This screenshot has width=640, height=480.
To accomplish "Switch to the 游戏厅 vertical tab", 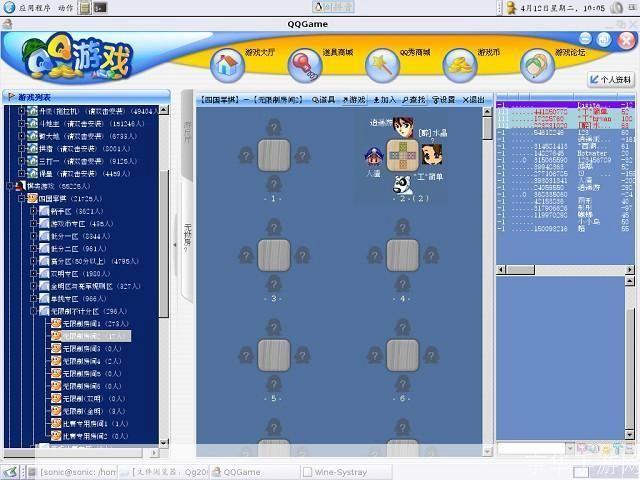I will click(x=187, y=133).
